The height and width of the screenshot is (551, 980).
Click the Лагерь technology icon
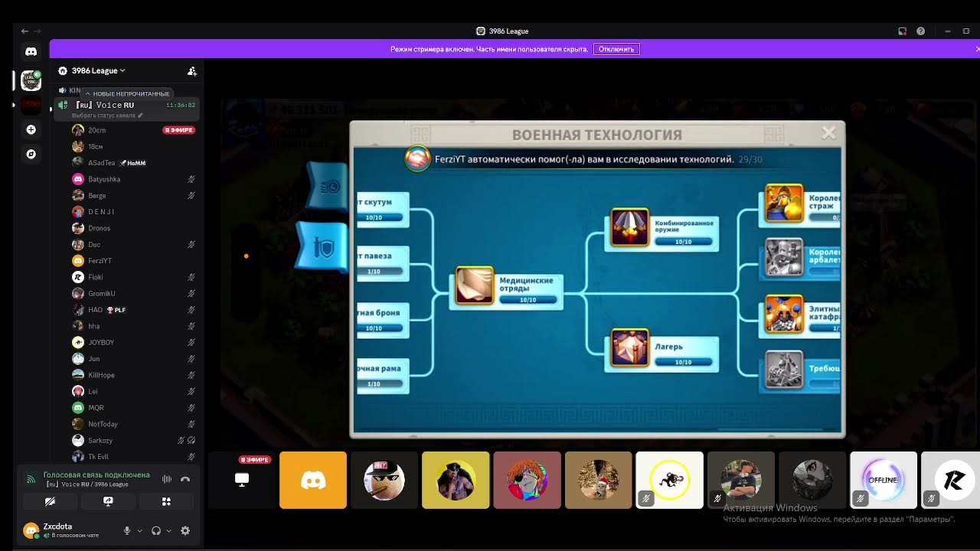point(630,348)
